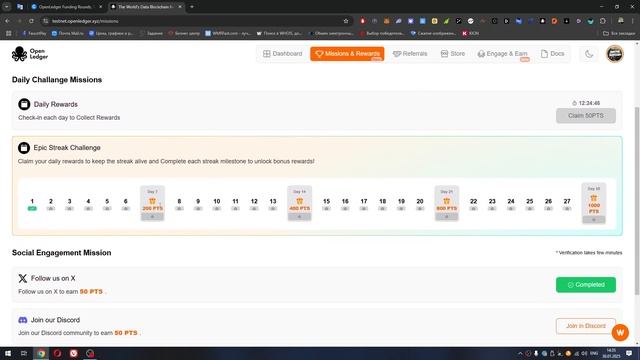Open the Engage & Earn tab

(x=502, y=53)
